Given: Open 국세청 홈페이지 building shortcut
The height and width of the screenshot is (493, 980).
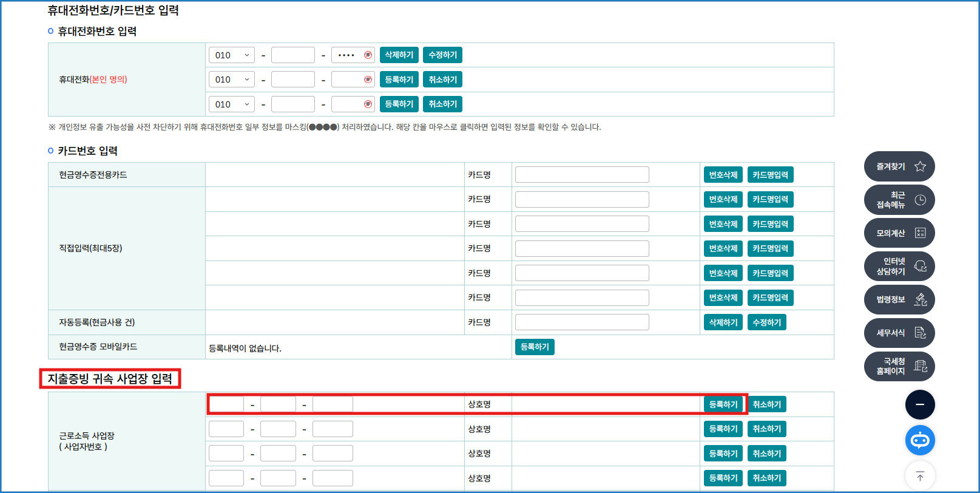Looking at the screenshot, I should (x=899, y=367).
